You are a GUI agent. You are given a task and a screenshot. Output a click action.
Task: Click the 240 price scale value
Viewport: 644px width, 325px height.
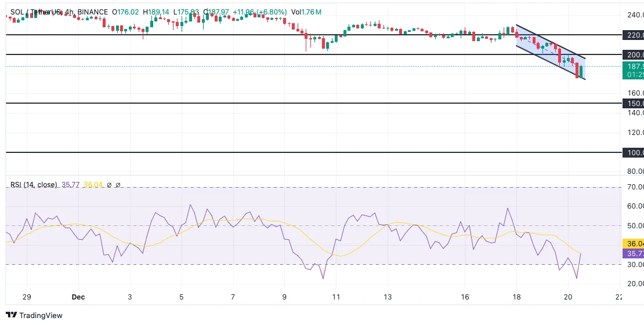636,15
